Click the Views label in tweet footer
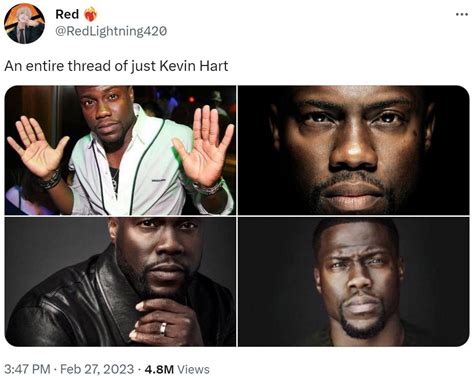474x379 pixels. [193, 369]
